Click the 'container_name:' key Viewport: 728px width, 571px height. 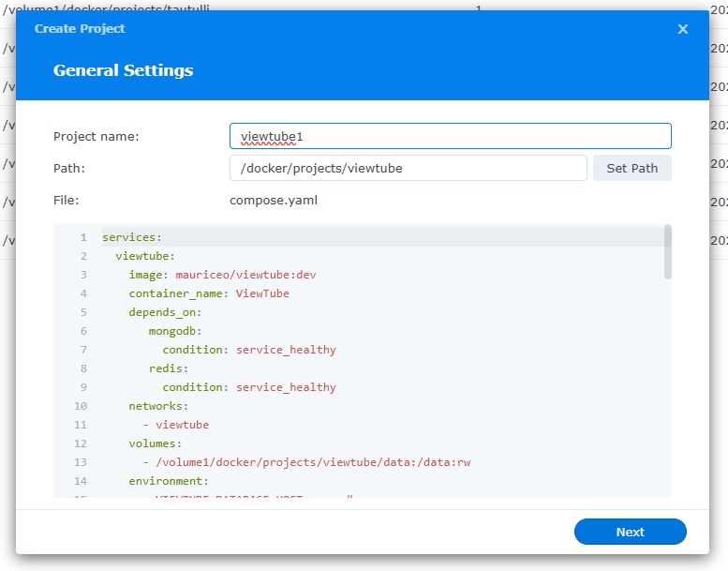178,293
